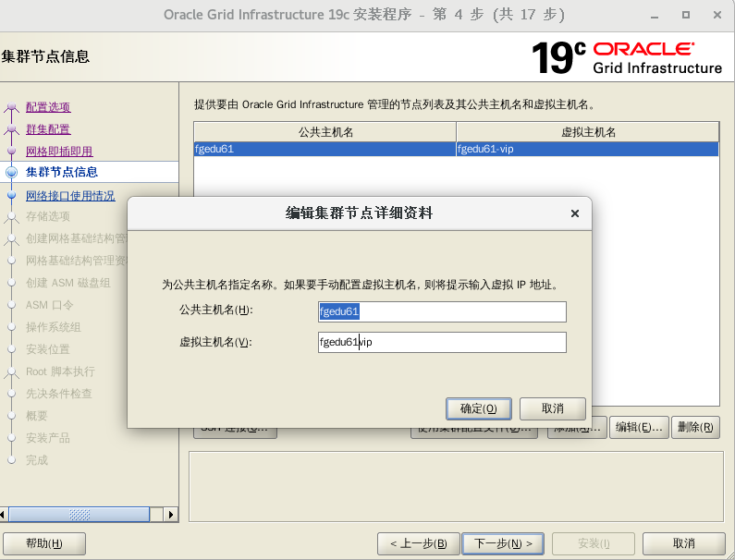The height and width of the screenshot is (560, 735).
Task: Go to the 网络接口使用情况 step
Action: pos(70,195)
